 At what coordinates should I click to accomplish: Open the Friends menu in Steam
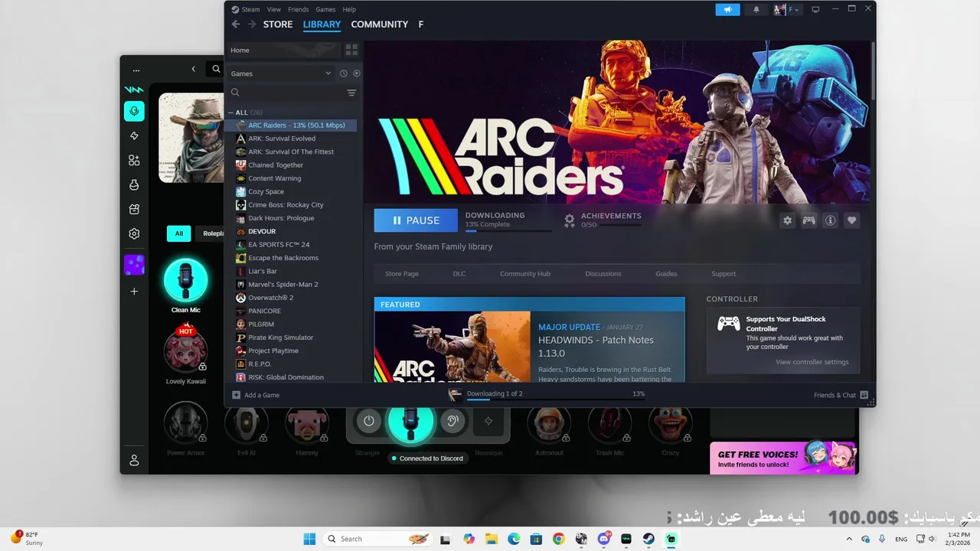(298, 9)
